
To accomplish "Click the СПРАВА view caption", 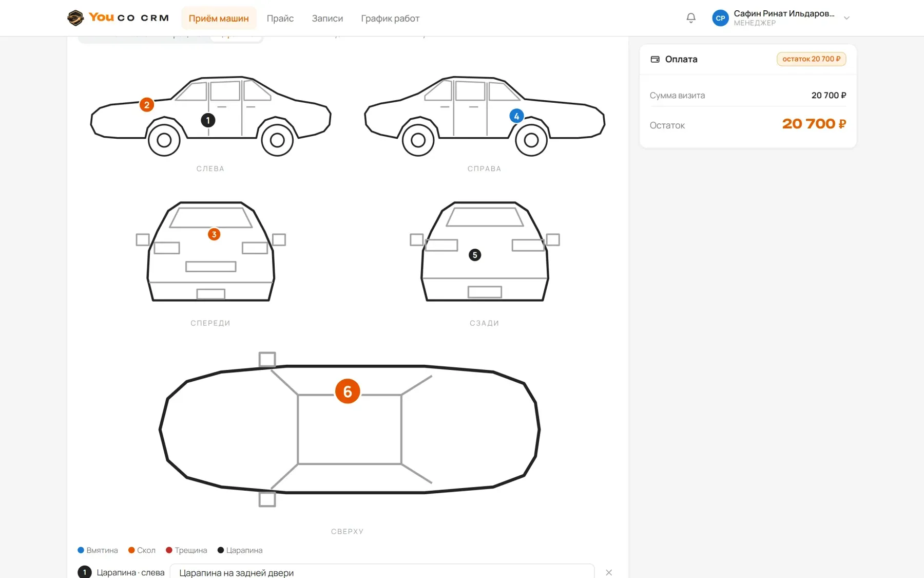I will 484,169.
